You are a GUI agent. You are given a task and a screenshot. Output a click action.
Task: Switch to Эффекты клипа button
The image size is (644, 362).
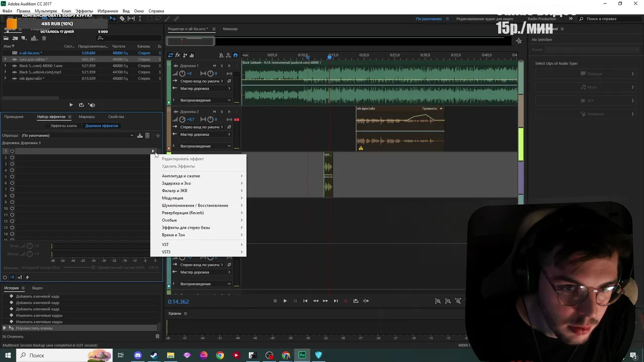tap(63, 126)
